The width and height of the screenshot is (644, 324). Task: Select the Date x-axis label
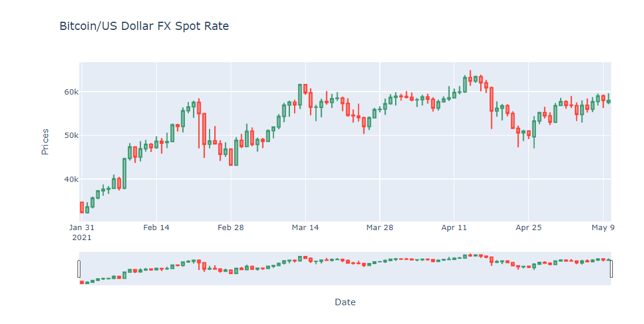[345, 302]
